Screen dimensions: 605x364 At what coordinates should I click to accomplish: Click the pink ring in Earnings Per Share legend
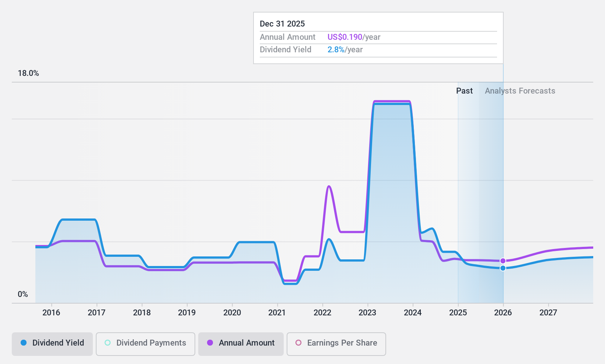tap(298, 343)
